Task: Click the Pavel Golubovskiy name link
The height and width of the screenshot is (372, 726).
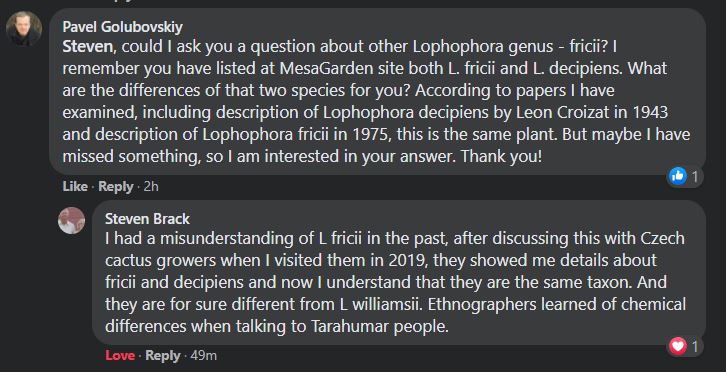Action: click(122, 27)
